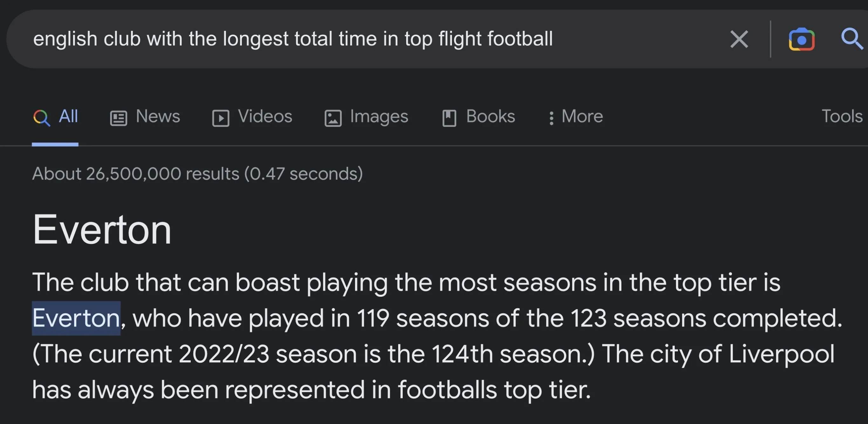This screenshot has height=424, width=868.
Task: Switch to the News results tab
Action: tap(158, 116)
